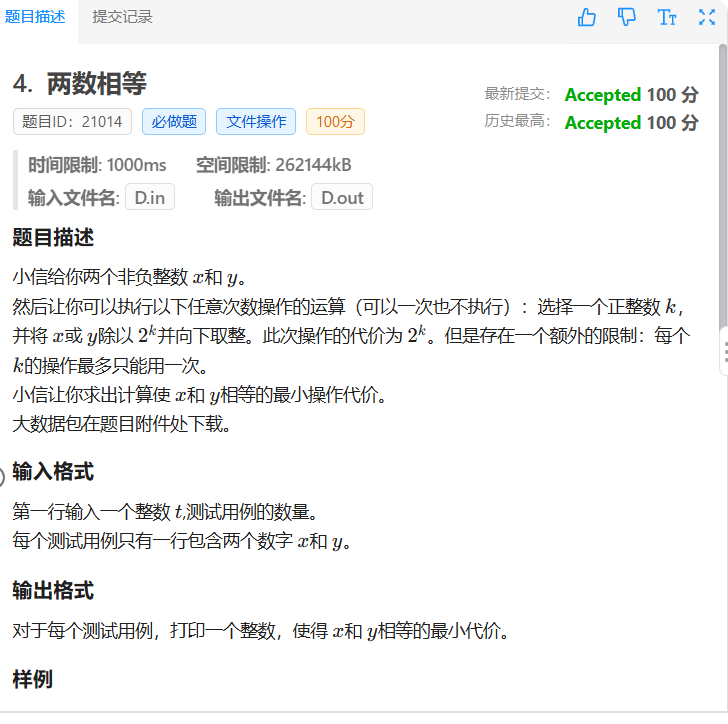Image resolution: width=728 pixels, height=724 pixels.
Task: Click the orange 100分 score tag
Action: pos(335,122)
